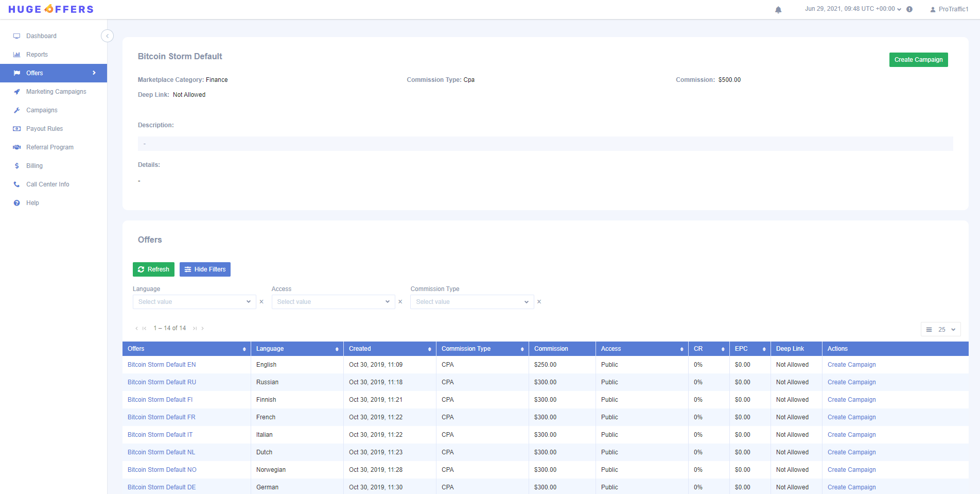Image resolution: width=980 pixels, height=494 pixels.
Task: Open the Bitcoin Storm Default IT offer
Action: (160, 435)
